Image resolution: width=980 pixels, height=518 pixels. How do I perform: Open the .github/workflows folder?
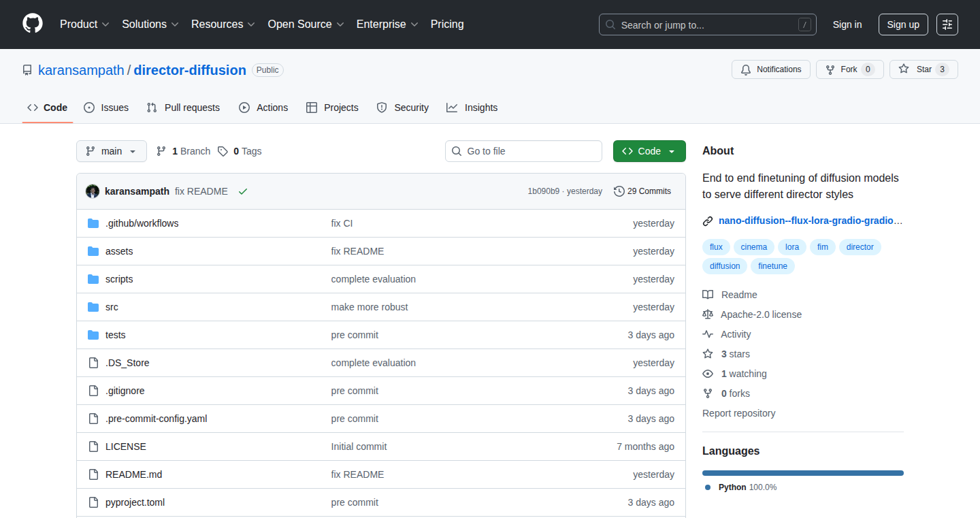142,223
